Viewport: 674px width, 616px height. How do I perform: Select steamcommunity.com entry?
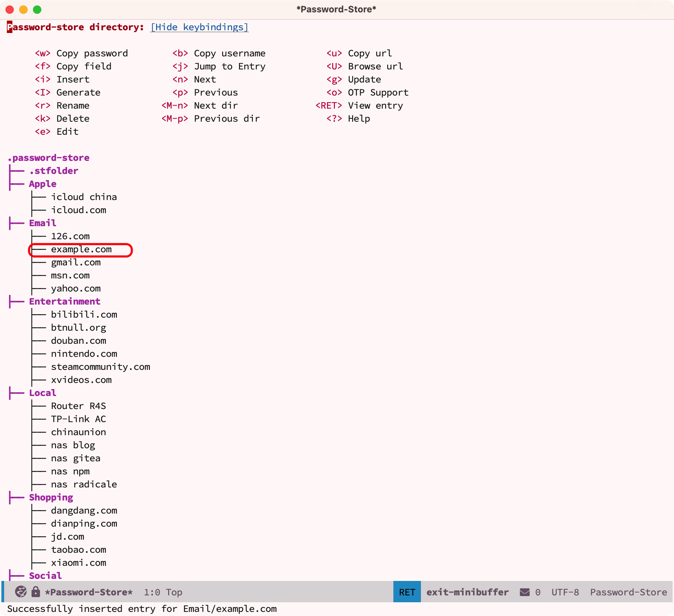click(x=100, y=367)
